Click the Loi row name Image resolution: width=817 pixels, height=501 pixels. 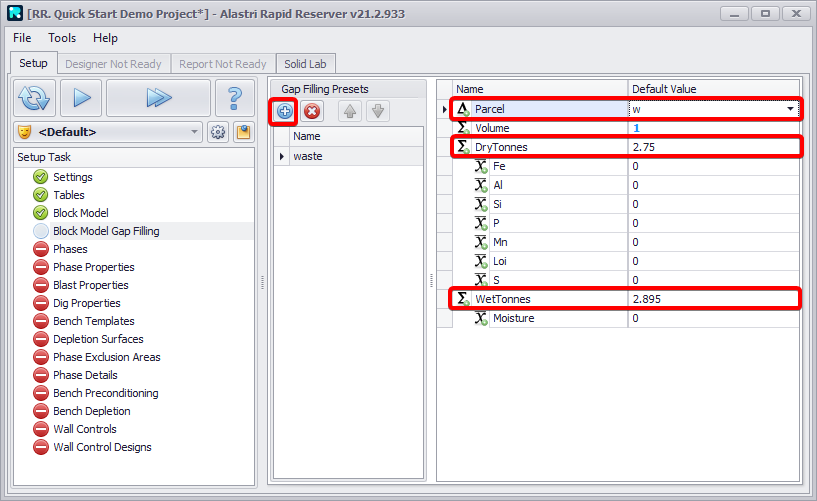coord(500,261)
